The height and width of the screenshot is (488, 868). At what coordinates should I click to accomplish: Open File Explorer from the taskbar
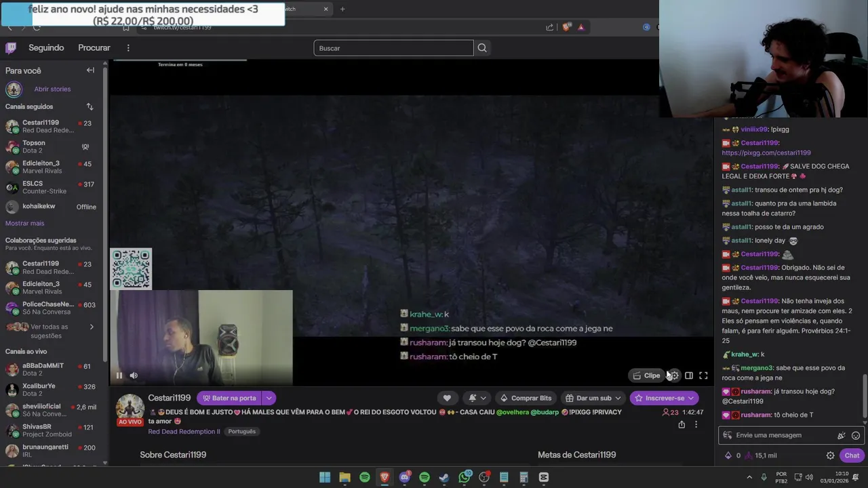344,477
